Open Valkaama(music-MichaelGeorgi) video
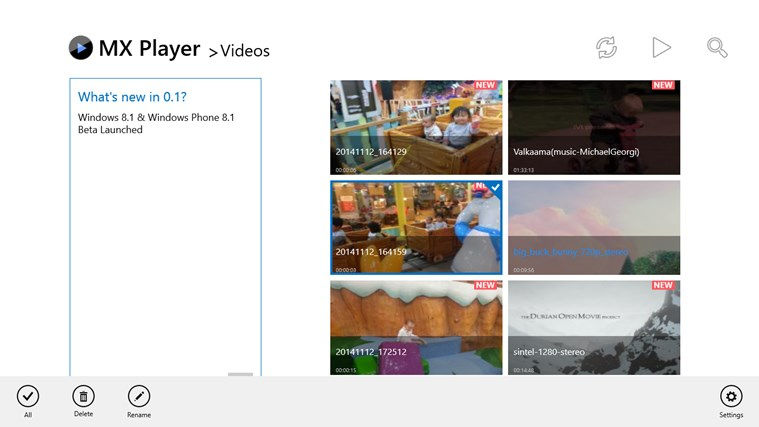Image resolution: width=759 pixels, height=427 pixels. [x=594, y=127]
